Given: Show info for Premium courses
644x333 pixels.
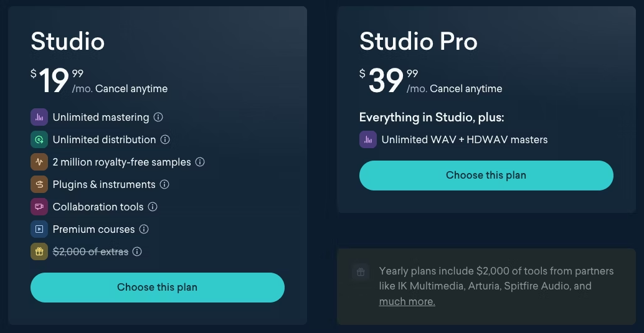Looking at the screenshot, I should (144, 229).
